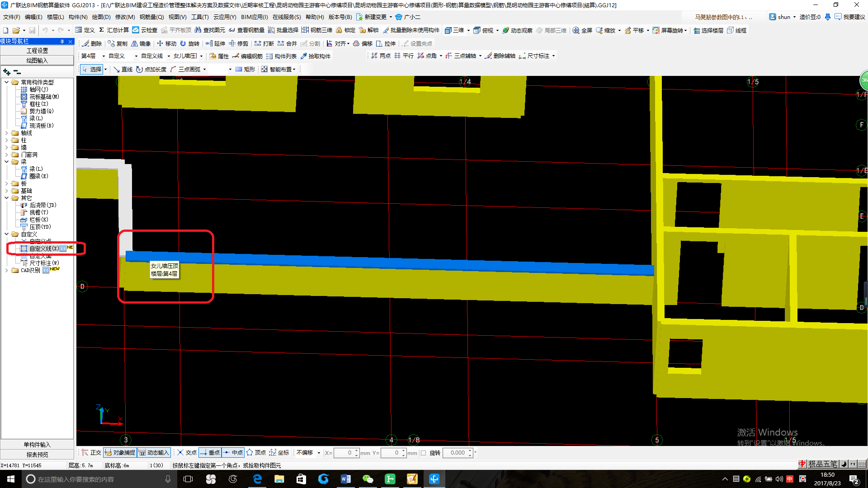Click the 工程设置 panel button
868x488 pixels.
pyautogui.click(x=37, y=51)
